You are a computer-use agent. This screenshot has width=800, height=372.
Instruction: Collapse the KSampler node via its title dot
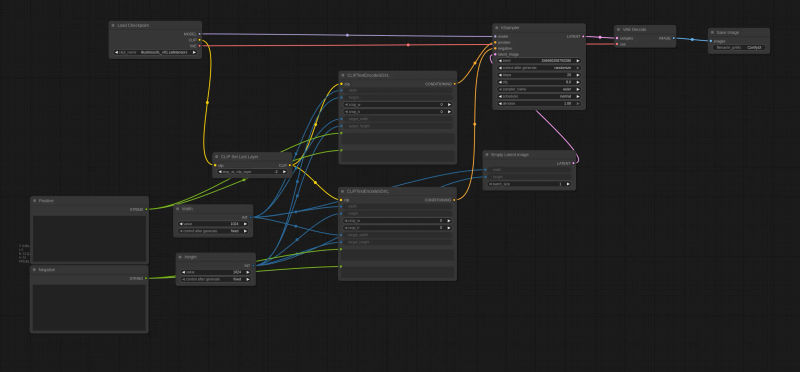coord(497,28)
